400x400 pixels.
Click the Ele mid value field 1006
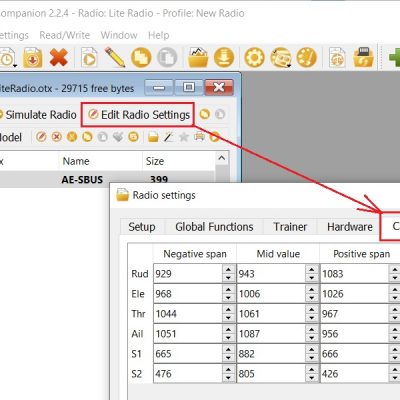(271, 294)
